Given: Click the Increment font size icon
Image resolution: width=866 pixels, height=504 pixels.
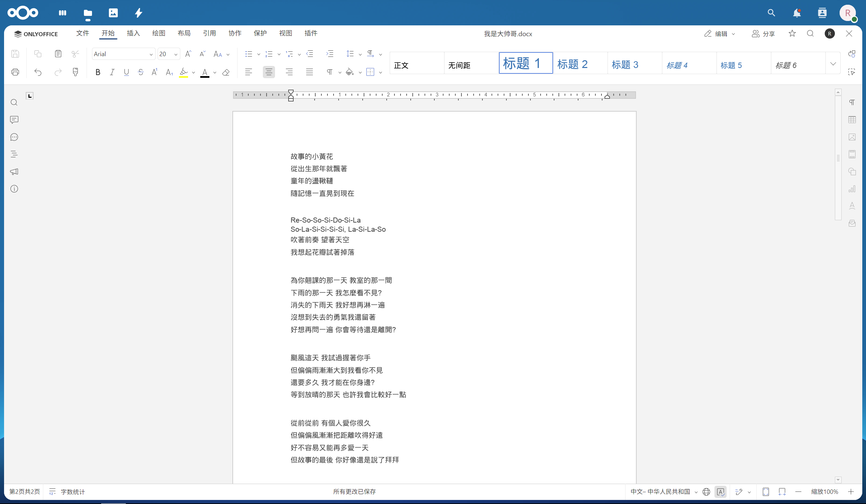Looking at the screenshot, I should click(x=188, y=54).
